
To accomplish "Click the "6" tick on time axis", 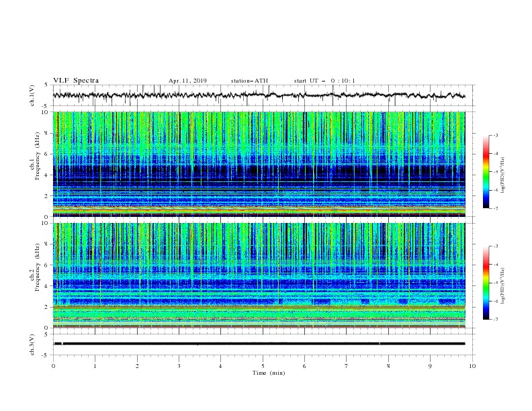I will click(305, 366).
